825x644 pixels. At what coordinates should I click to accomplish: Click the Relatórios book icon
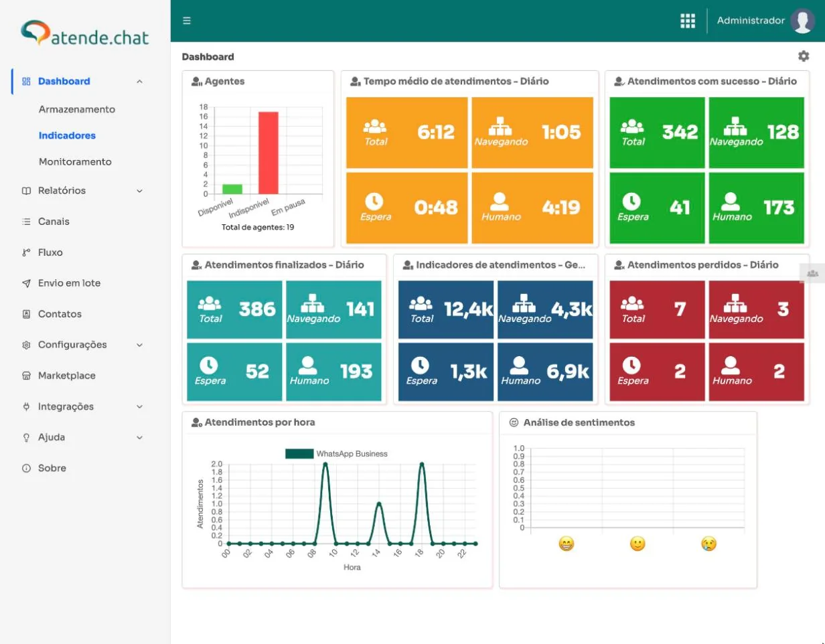click(26, 191)
